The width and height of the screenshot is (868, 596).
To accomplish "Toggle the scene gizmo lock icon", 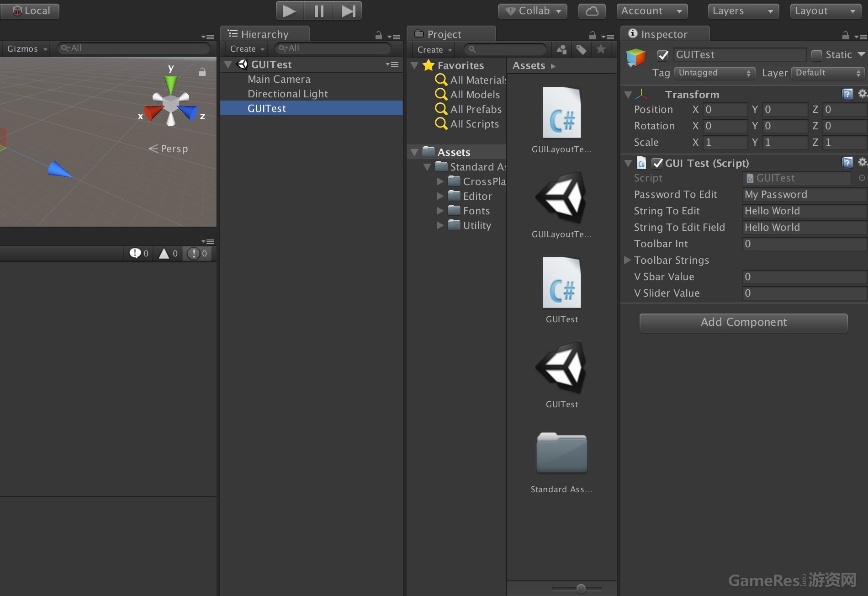I will 202,72.
